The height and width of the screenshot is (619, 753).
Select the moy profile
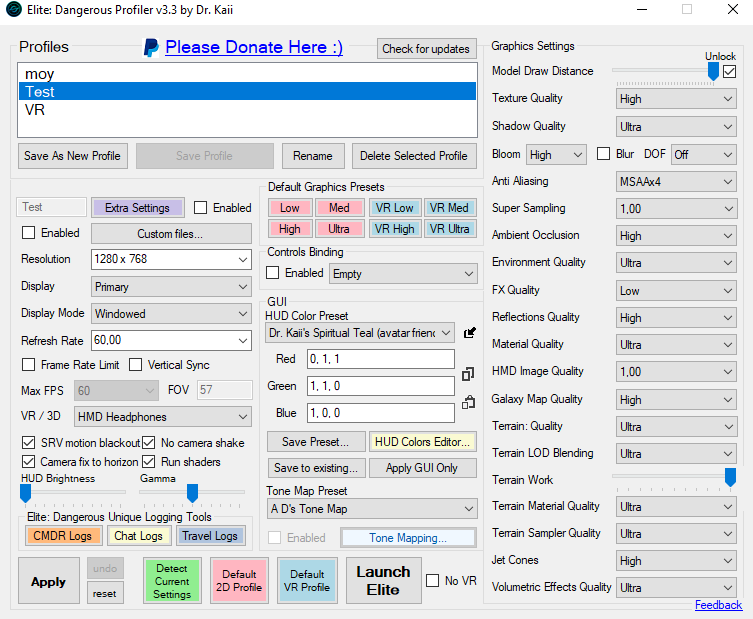pyautogui.click(x=247, y=73)
